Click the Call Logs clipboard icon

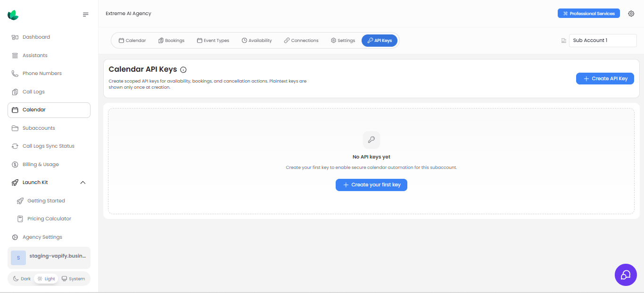click(15, 92)
